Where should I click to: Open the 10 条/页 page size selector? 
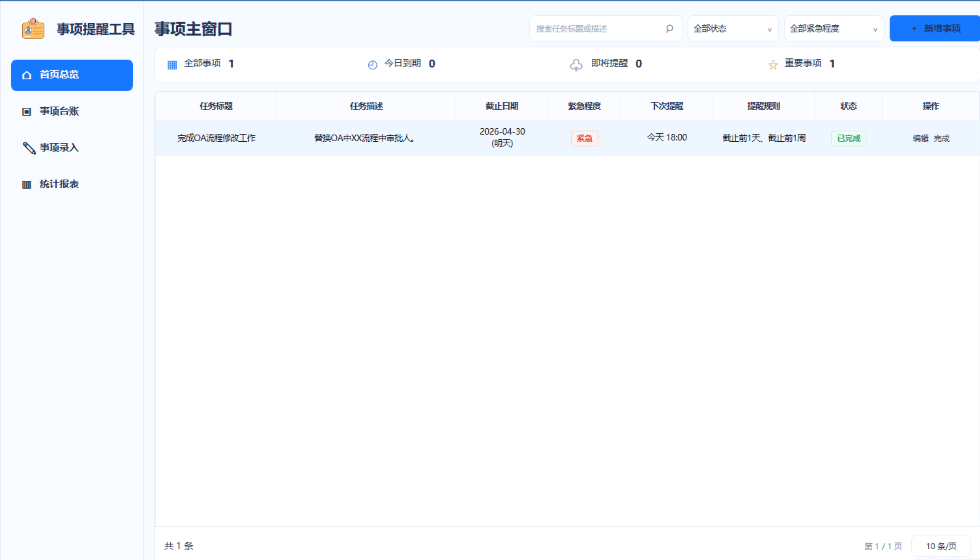(941, 546)
